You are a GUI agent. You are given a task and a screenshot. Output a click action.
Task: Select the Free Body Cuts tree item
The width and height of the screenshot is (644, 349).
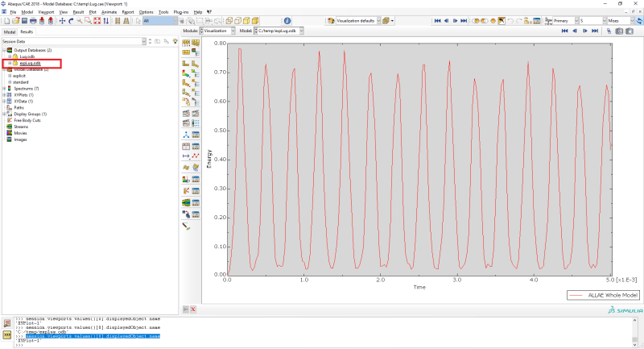pos(27,120)
